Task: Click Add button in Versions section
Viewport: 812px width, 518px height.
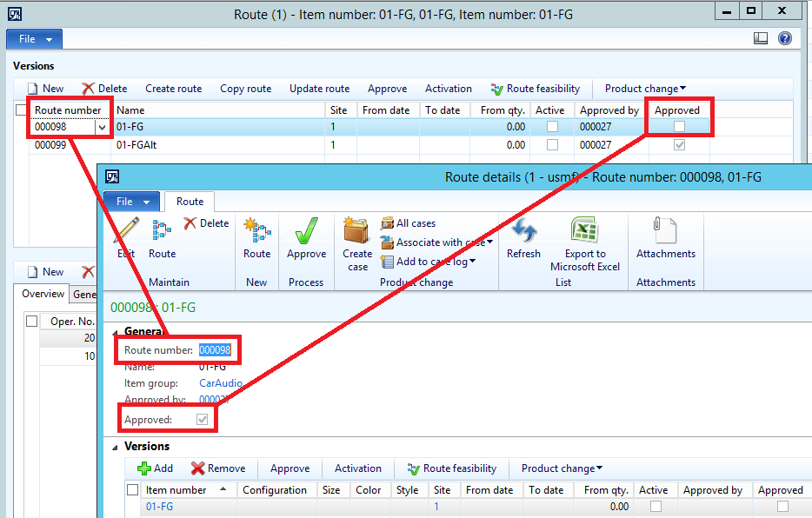Action: point(155,468)
